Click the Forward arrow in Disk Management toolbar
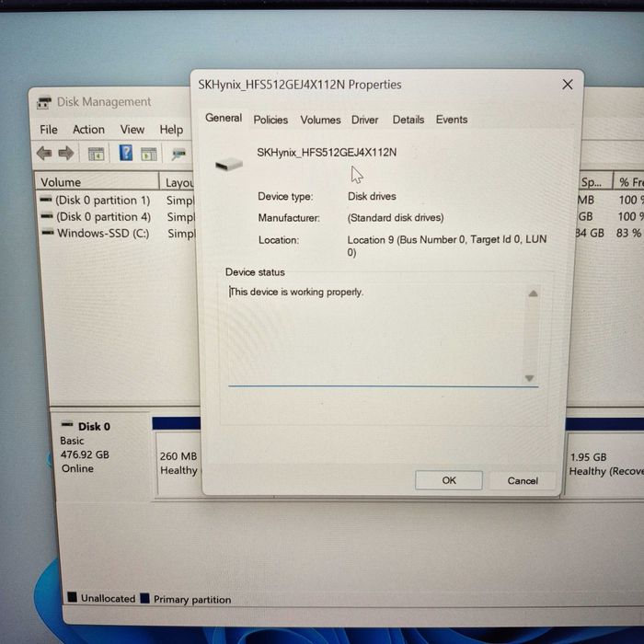This screenshot has height=644, width=644. click(x=66, y=154)
